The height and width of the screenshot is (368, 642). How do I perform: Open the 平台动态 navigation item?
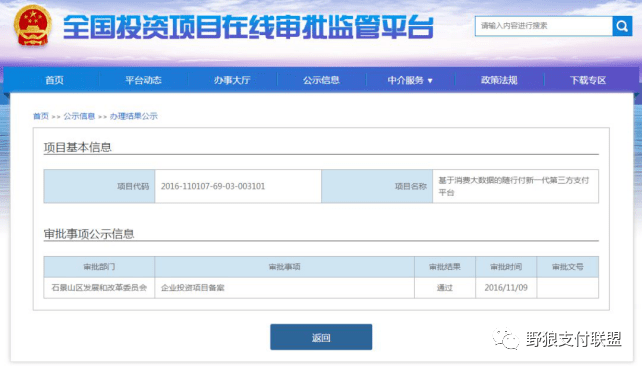(x=143, y=80)
